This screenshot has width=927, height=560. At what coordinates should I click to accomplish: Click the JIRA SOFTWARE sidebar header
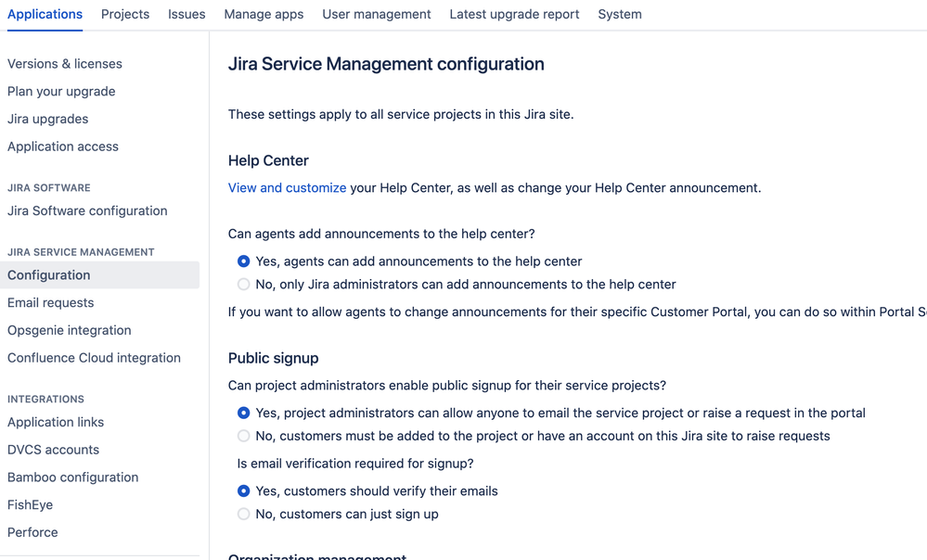pos(49,188)
